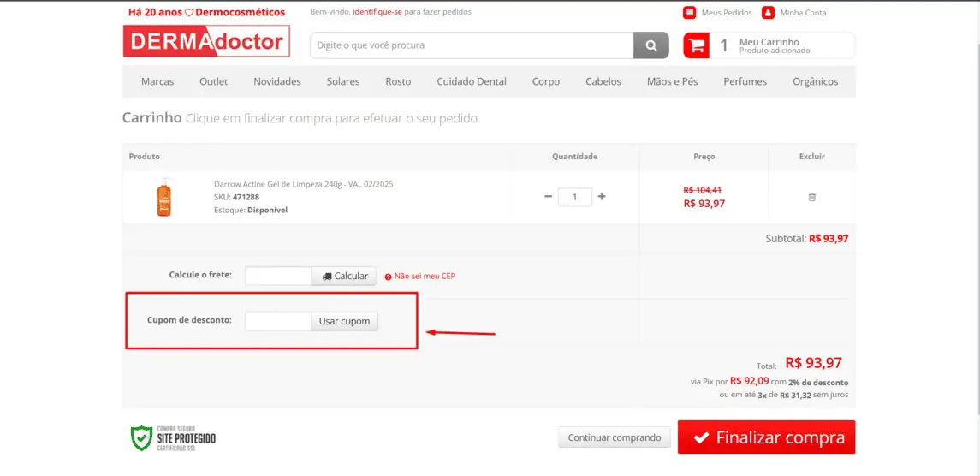Click the Total R$ 93,97 amount
980x476 pixels.
pos(813,363)
